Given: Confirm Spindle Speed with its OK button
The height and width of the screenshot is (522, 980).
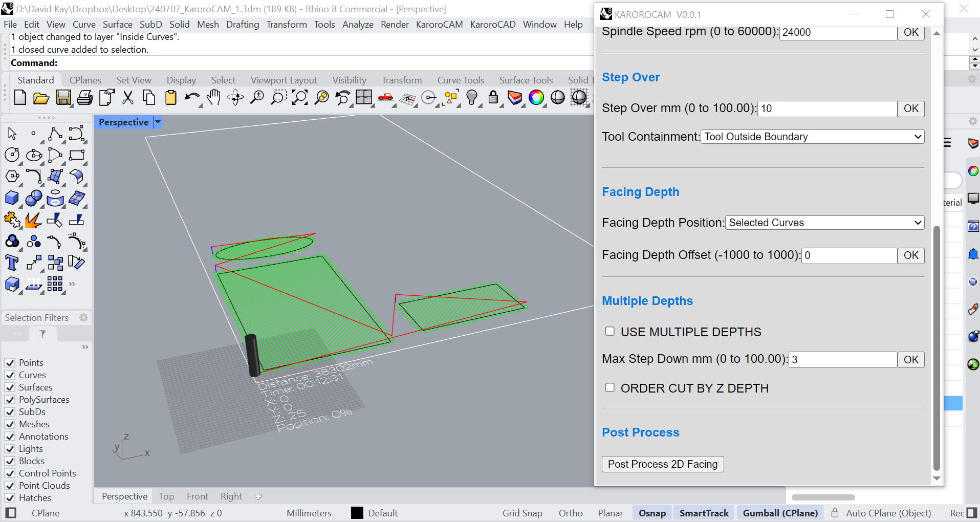Looking at the screenshot, I should [x=911, y=32].
